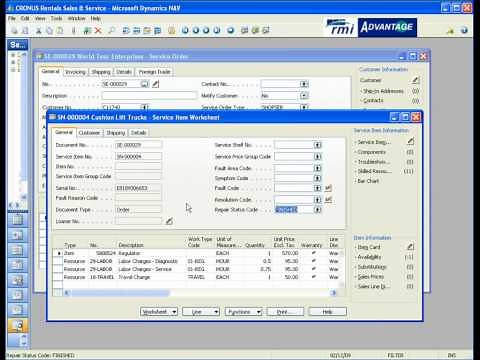Click the magnifier Find icon in toolbar
The image size is (480, 360).
click(x=112, y=31)
